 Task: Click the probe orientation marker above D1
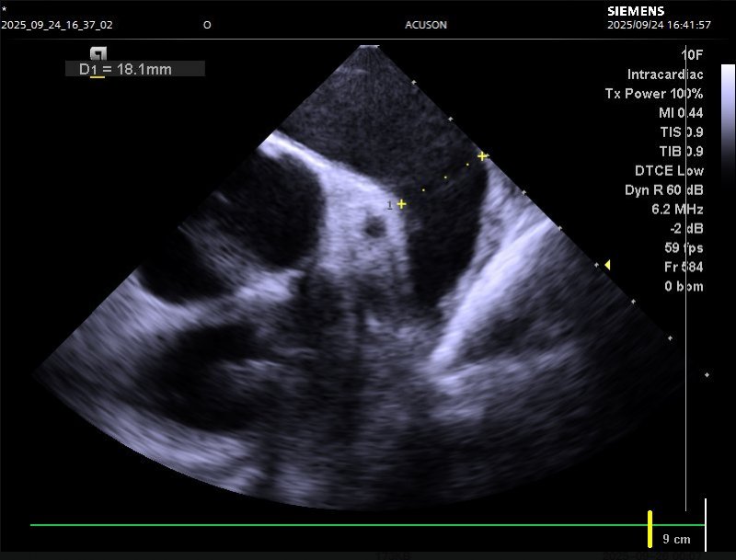click(x=98, y=52)
